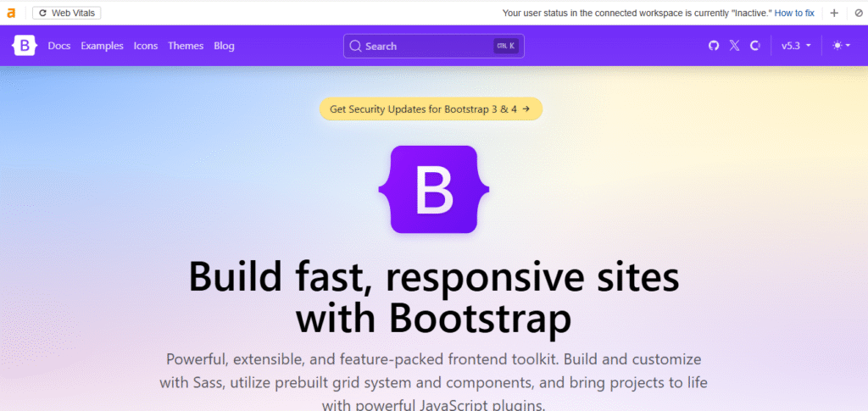868x411 pixels.
Task: Expand the v5.3 version dropdown
Action: [796, 46]
